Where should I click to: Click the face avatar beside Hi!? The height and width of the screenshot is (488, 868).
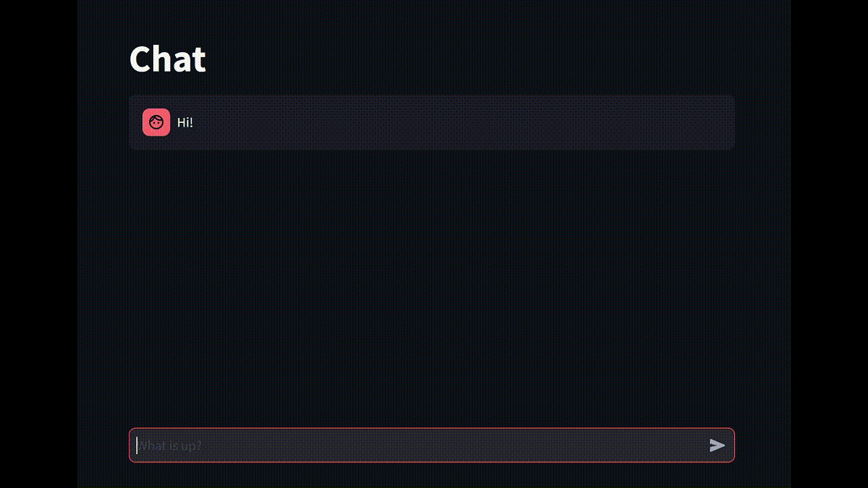(156, 122)
